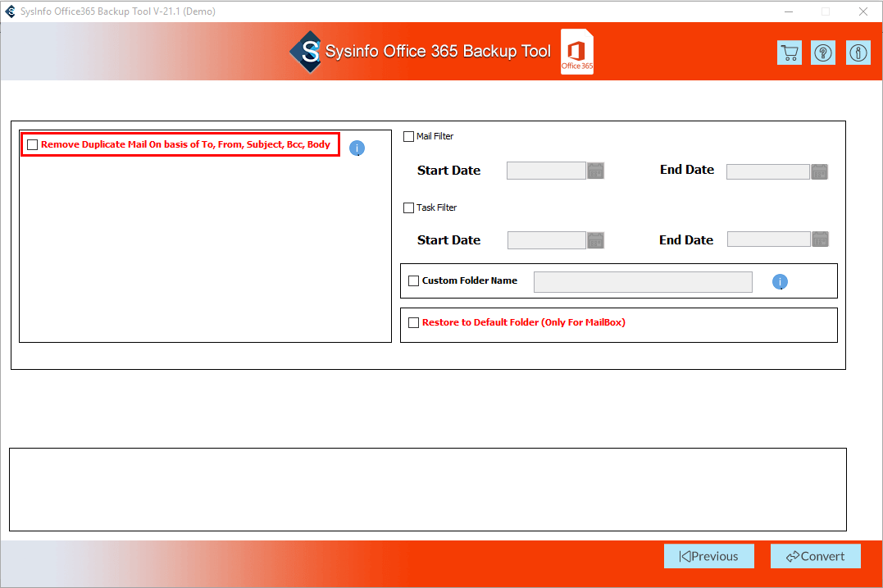883x588 pixels.
Task: Minimize the SysInfo window
Action: pos(789,11)
